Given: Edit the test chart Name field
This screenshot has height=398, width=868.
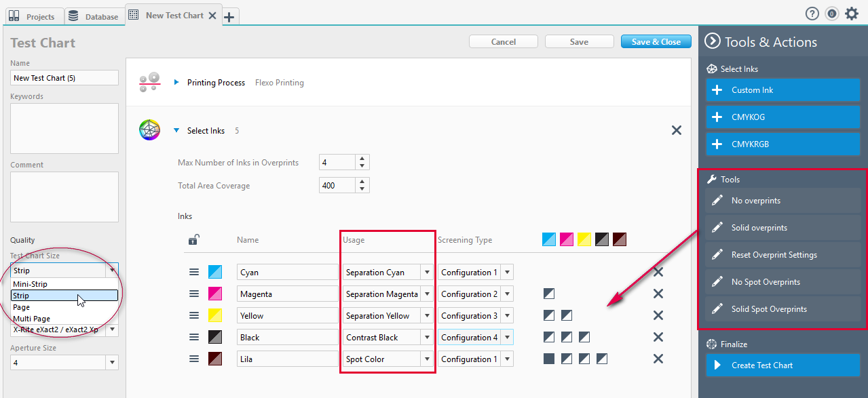Looking at the screenshot, I should 64,78.
